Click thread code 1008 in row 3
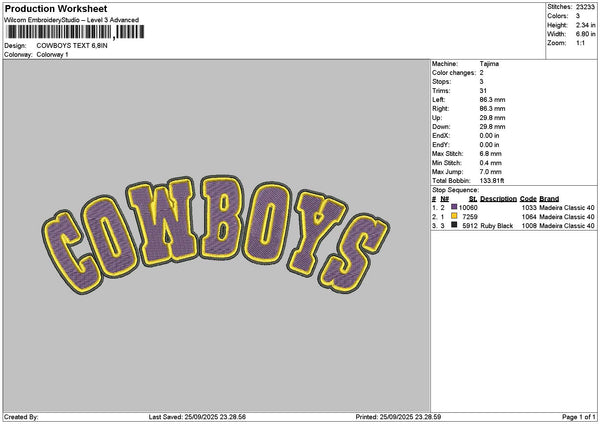 pyautogui.click(x=529, y=226)
